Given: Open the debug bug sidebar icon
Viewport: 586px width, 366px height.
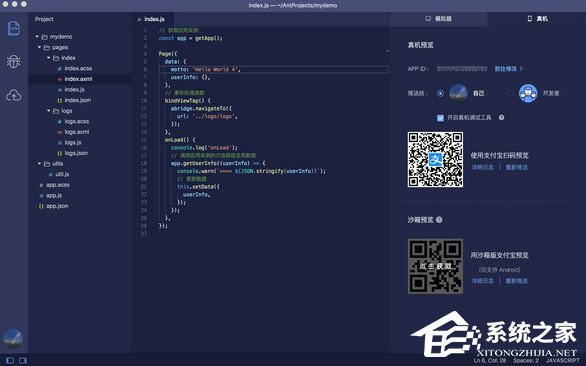Looking at the screenshot, I should [x=14, y=61].
